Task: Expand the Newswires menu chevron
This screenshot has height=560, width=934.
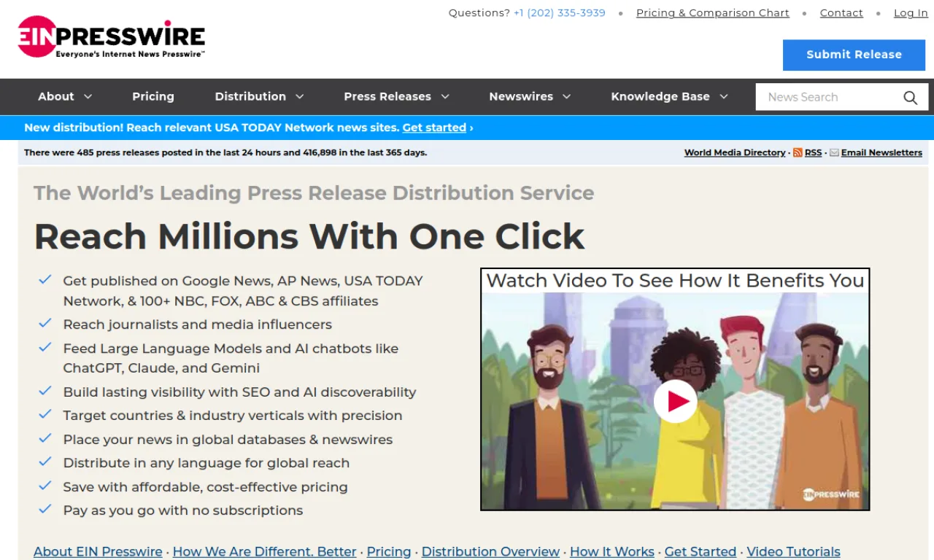Action: [x=567, y=97]
